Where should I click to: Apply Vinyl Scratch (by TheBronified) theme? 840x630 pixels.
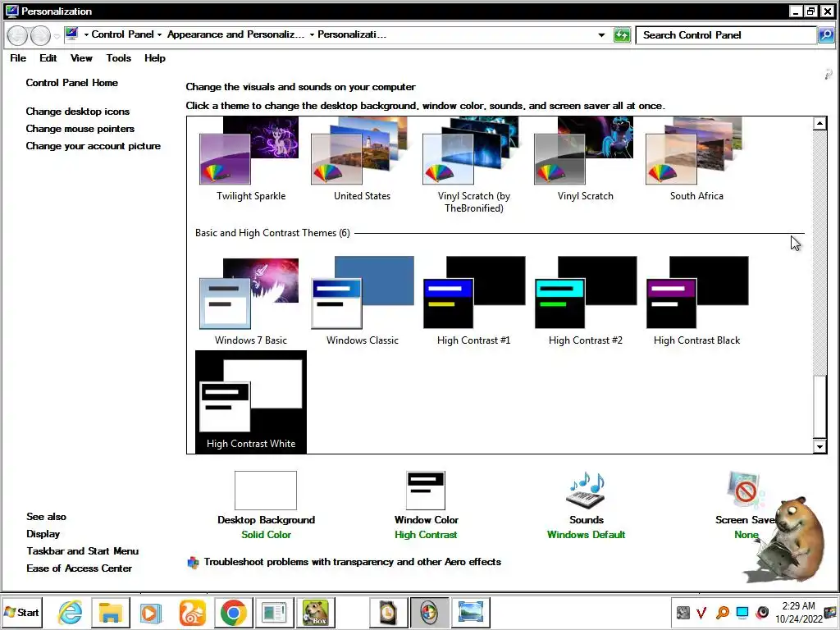(x=473, y=165)
